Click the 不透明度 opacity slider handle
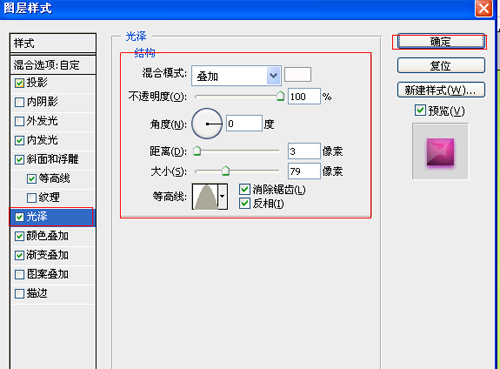The height and width of the screenshot is (369, 500). click(280, 96)
